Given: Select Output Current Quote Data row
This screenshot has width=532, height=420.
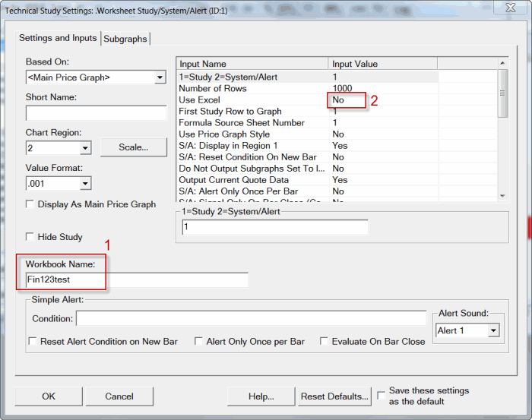Looking at the screenshot, I should pyautogui.click(x=307, y=180).
